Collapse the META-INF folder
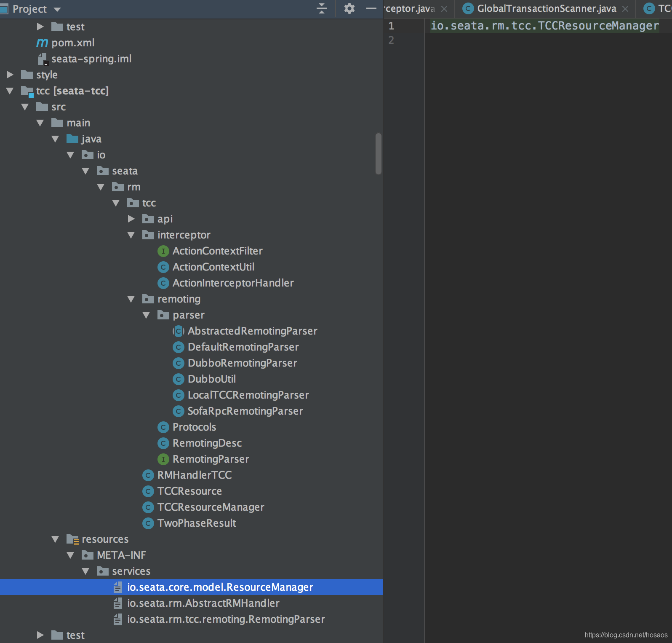 coord(70,555)
